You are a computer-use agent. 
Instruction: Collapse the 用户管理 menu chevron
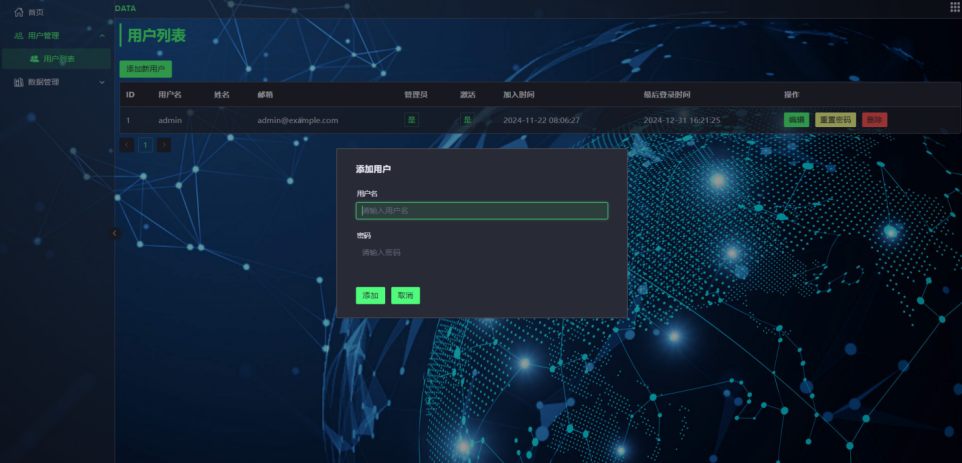(102, 36)
